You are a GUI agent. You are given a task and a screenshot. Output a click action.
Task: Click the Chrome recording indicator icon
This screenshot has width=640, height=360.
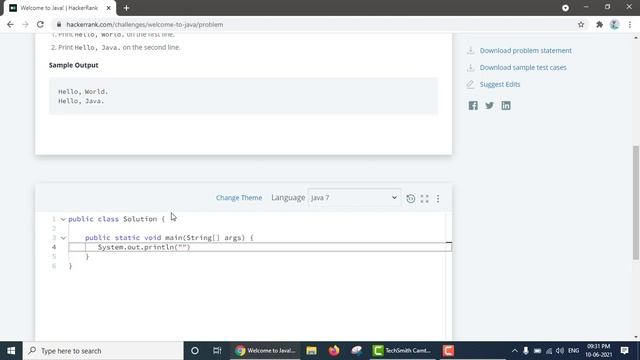565,8
